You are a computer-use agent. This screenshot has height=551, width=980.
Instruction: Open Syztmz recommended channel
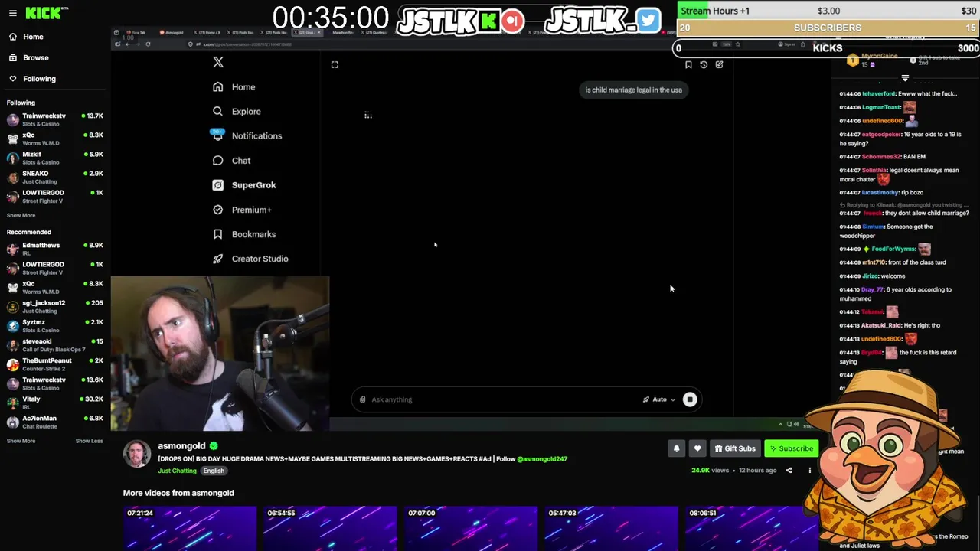(x=55, y=325)
